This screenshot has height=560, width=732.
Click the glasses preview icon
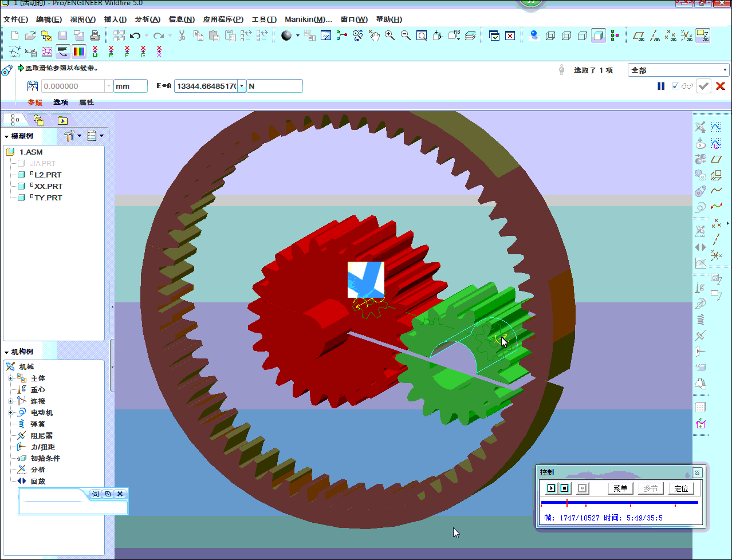687,86
